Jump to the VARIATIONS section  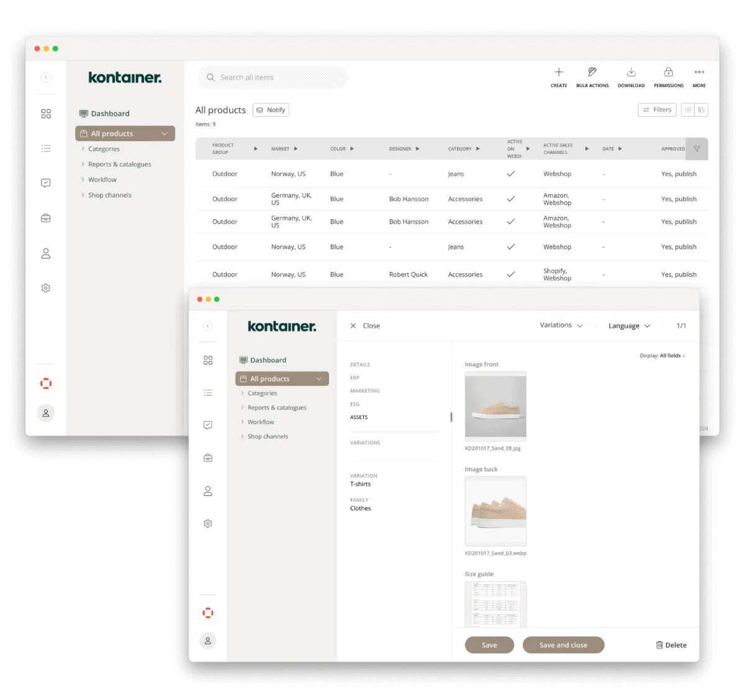[x=365, y=443]
